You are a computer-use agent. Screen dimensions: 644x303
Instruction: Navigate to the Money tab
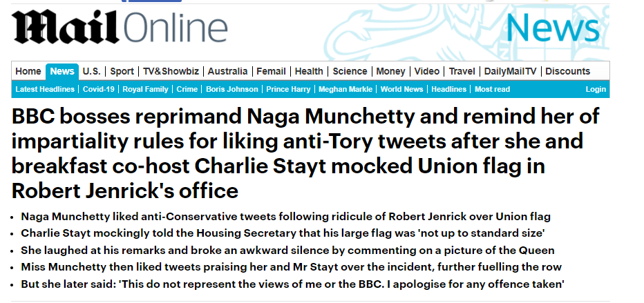pyautogui.click(x=390, y=71)
